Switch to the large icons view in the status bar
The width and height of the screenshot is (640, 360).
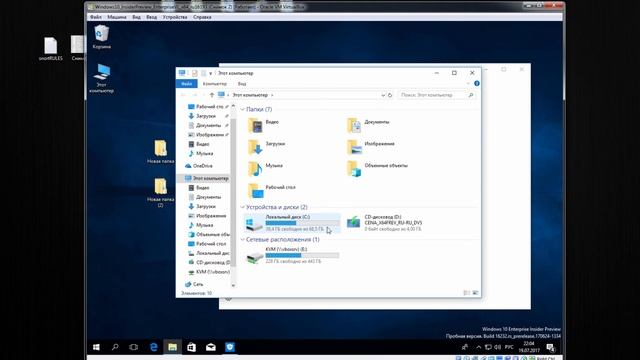tap(475, 293)
